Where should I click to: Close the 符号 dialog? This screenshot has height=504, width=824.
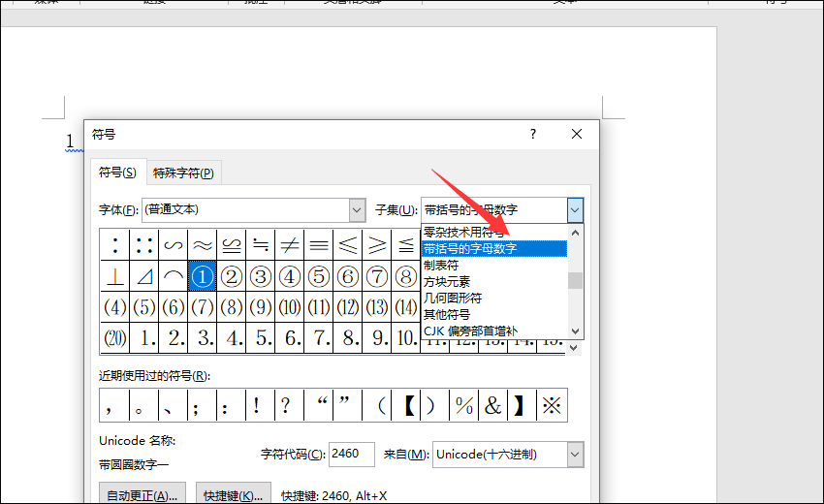(x=577, y=134)
